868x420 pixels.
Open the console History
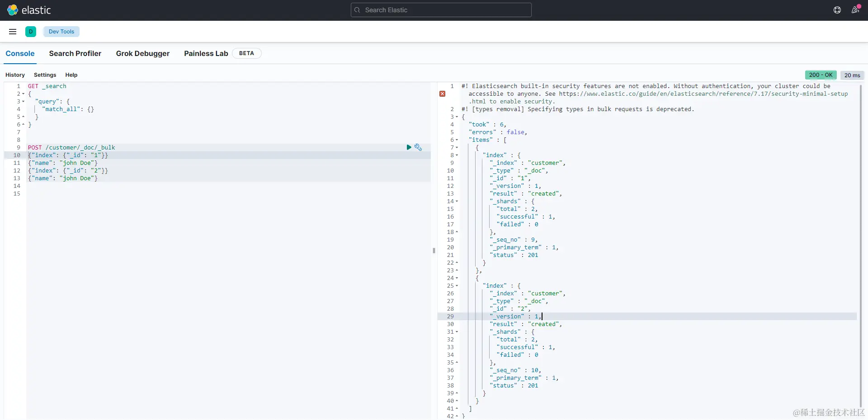[x=15, y=75]
